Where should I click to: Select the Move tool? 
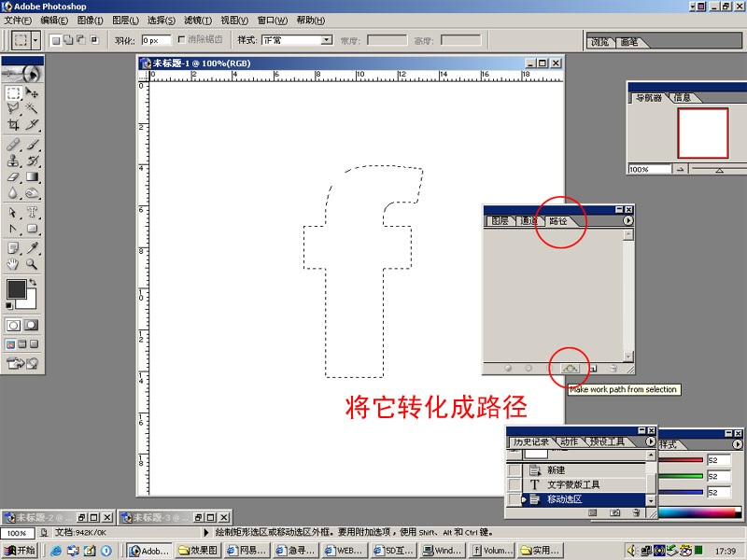32,92
